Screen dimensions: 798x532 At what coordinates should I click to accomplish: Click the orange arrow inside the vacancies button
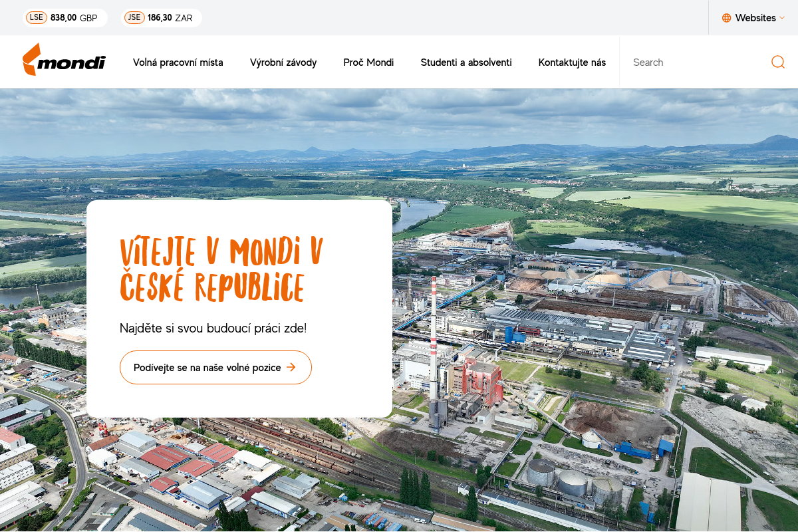(x=291, y=367)
